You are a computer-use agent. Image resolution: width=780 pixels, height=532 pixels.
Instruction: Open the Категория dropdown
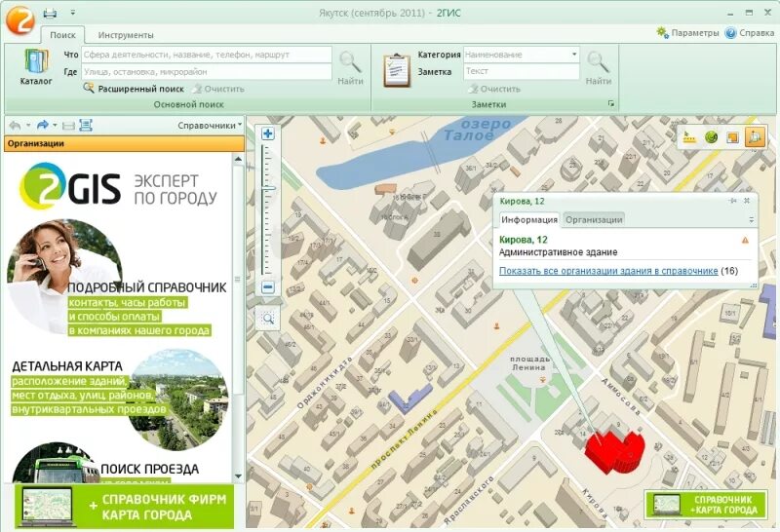point(574,55)
